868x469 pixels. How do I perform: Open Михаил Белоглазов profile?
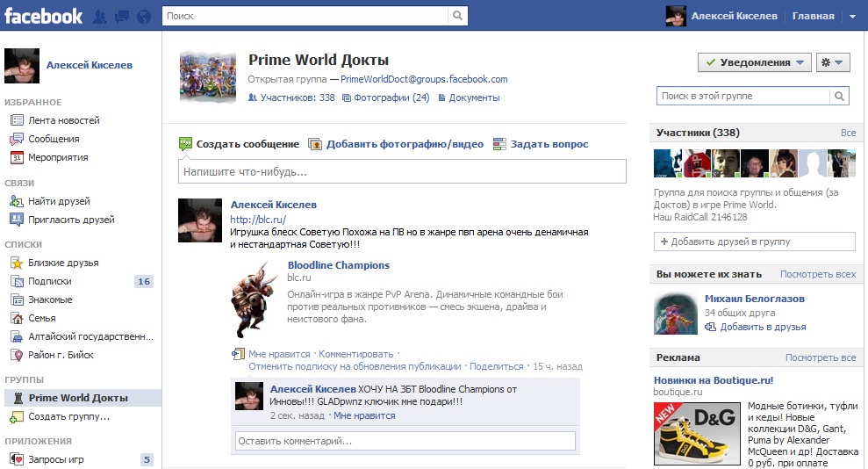(x=755, y=299)
